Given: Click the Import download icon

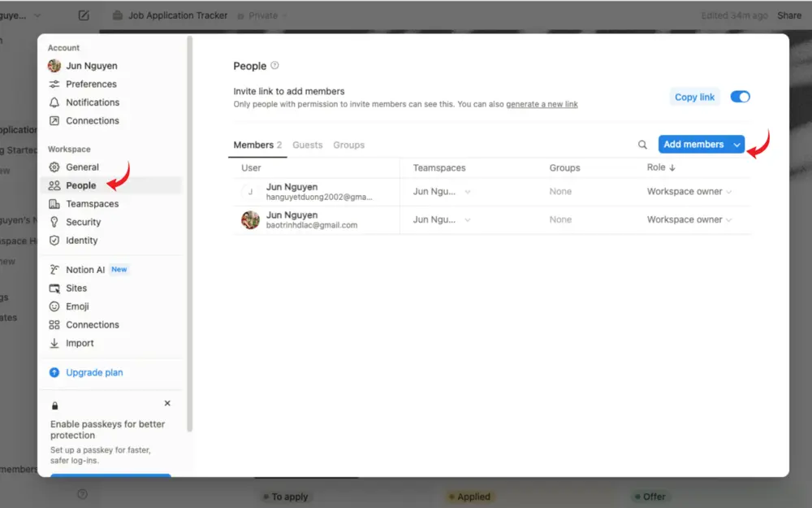Looking at the screenshot, I should tap(54, 343).
